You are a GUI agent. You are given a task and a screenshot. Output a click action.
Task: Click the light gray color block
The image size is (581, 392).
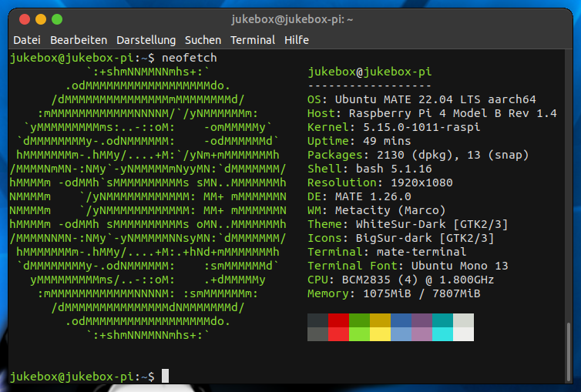tap(463, 320)
